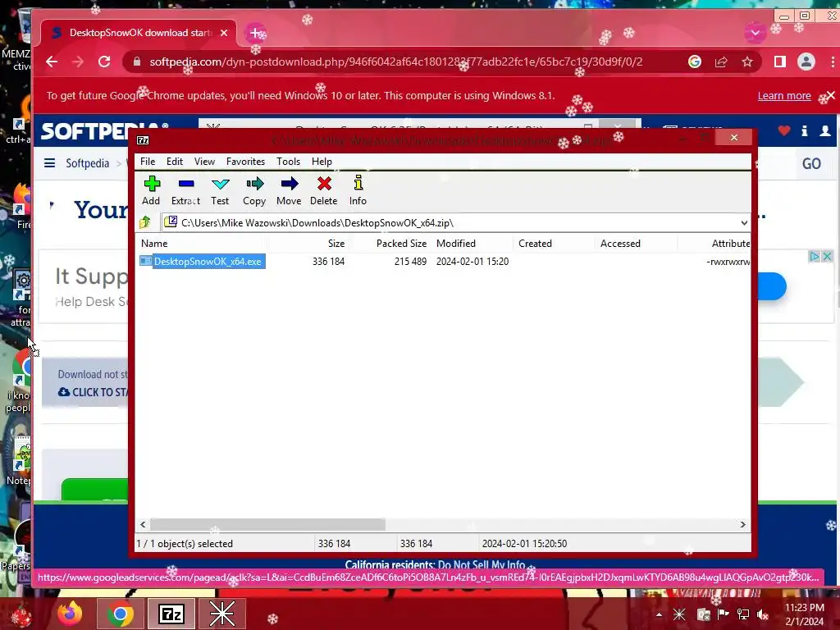
Task: Click the Softpedia GO search button
Action: coord(811,163)
